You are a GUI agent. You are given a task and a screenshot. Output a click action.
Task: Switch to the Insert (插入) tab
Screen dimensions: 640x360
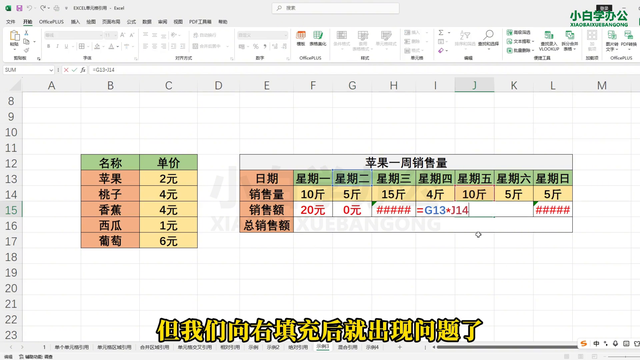point(76,22)
